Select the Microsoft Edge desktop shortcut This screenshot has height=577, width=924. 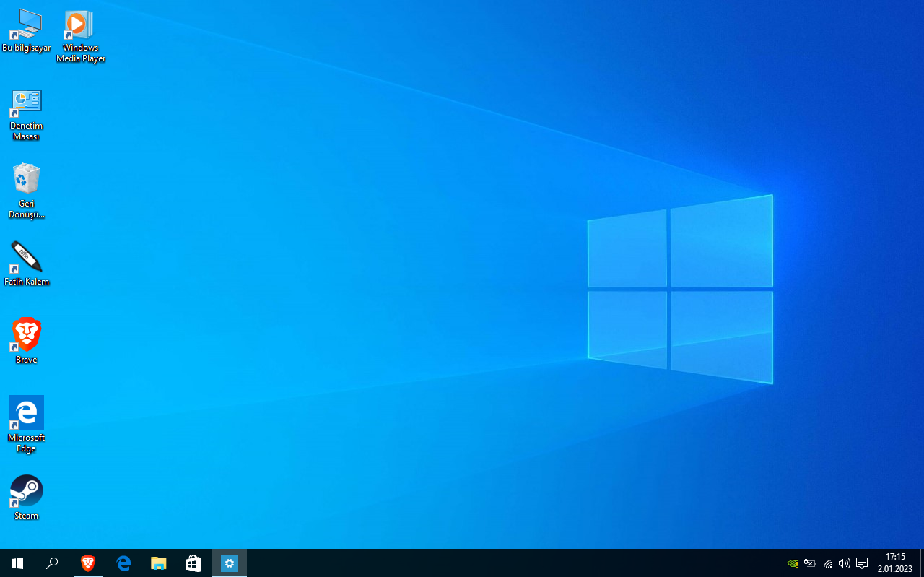(x=27, y=424)
